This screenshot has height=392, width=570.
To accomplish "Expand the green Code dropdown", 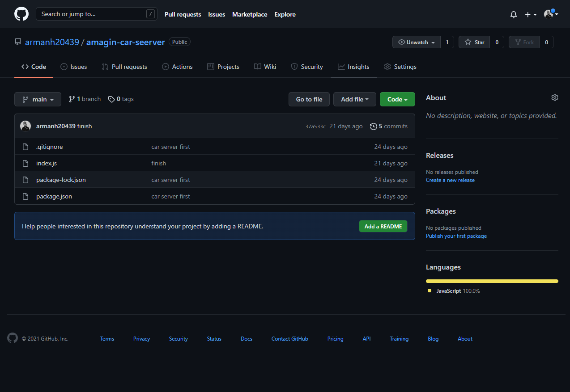I will pyautogui.click(x=397, y=99).
